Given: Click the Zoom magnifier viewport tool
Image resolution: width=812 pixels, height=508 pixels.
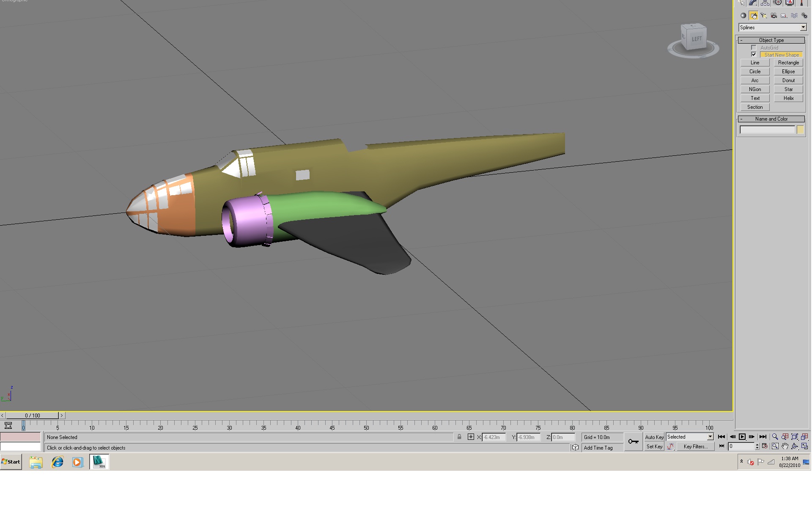Looking at the screenshot, I should tap(775, 437).
